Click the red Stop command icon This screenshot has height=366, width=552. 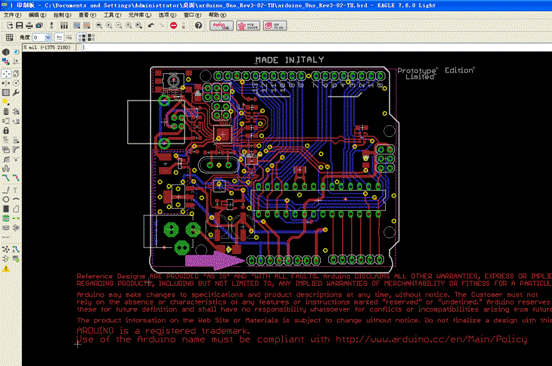pos(174,26)
